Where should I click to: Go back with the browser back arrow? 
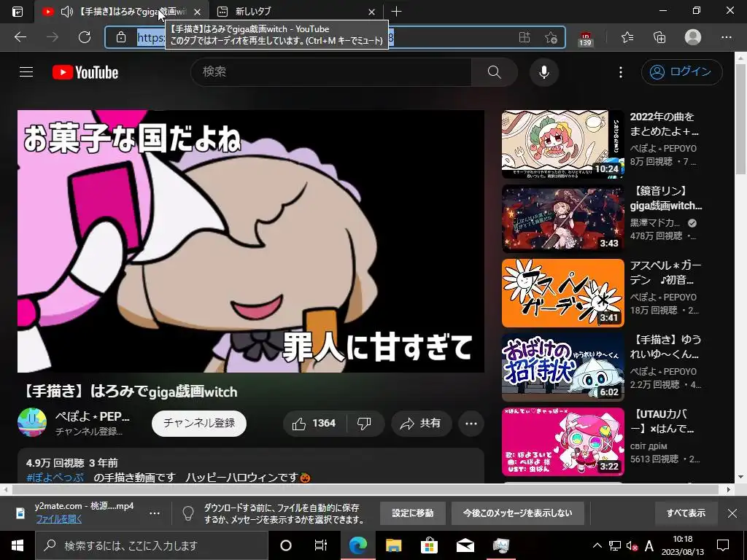point(20,37)
